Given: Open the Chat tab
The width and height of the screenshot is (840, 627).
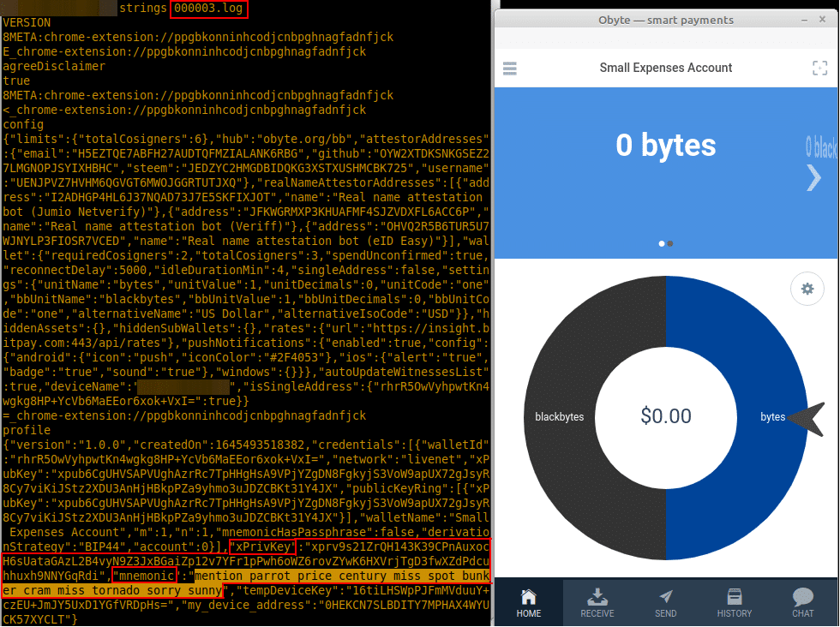Looking at the screenshot, I should (x=802, y=603).
